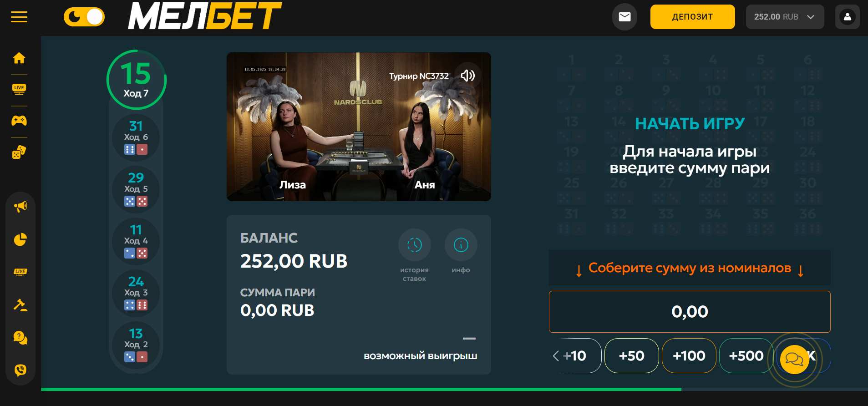The width and height of the screenshot is (868, 406).
Task: Add +50 to the bet amount
Action: tap(631, 355)
